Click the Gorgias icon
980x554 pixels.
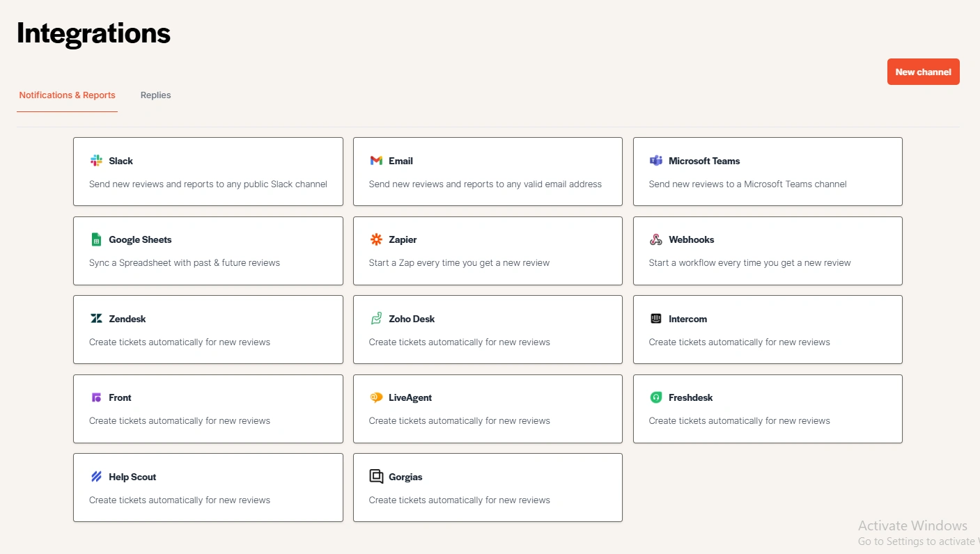tap(375, 476)
